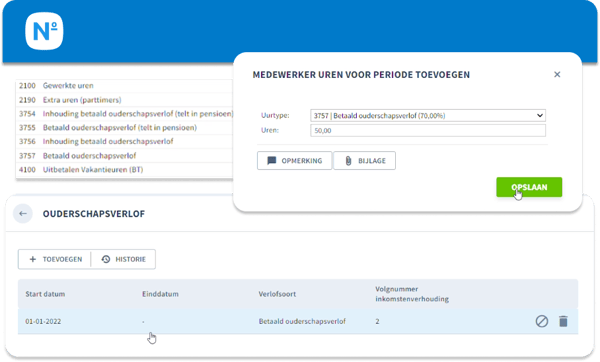The width and height of the screenshot is (600, 362).
Task: Click the Betaald ouderschapsverlof cell in the table
Action: click(x=302, y=321)
